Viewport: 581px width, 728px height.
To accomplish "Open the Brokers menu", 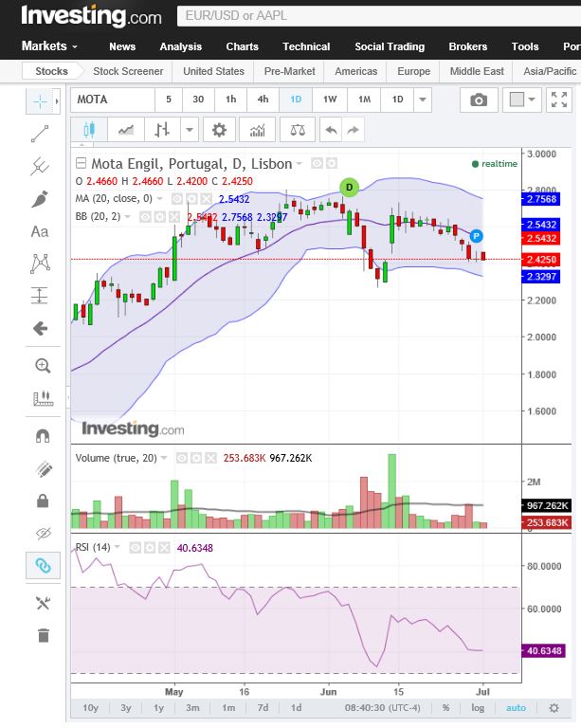I will pos(468,46).
